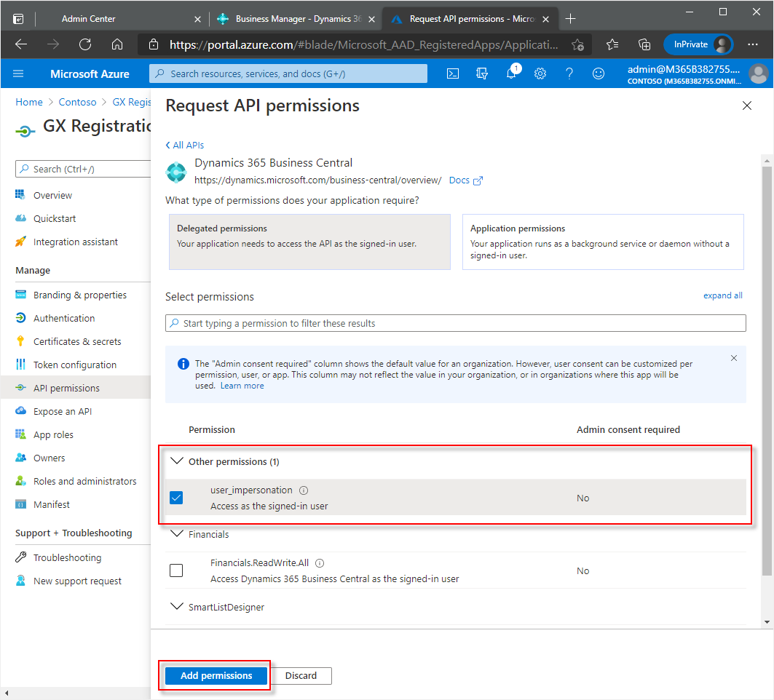Click info icon next to user_impersonation
The width and height of the screenshot is (774, 700).
[x=304, y=490]
